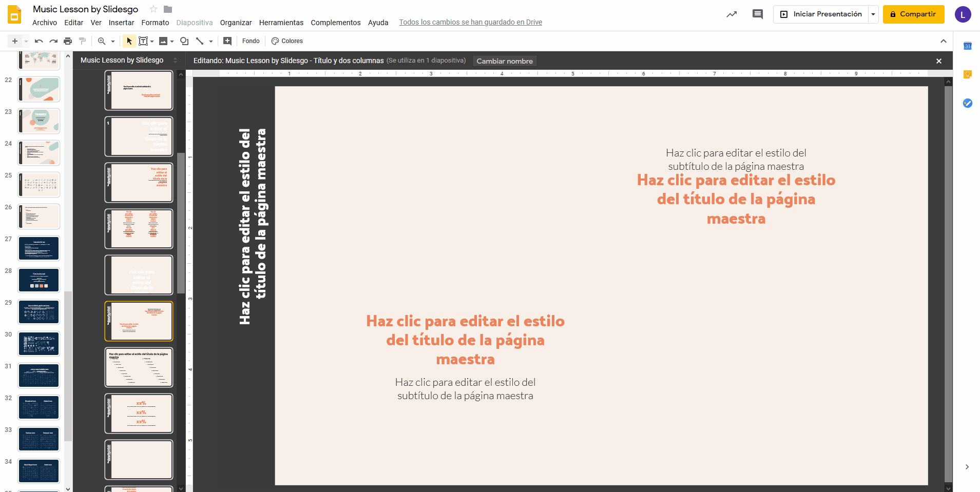Screen dimensions: 980x492
Task: Select slide 33 thumbnail in filmstrip
Action: [40, 439]
